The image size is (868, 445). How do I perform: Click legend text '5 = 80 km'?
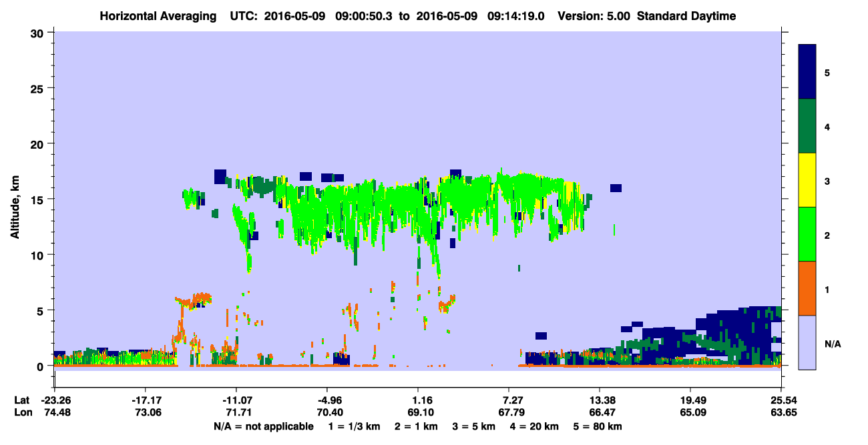point(598,426)
